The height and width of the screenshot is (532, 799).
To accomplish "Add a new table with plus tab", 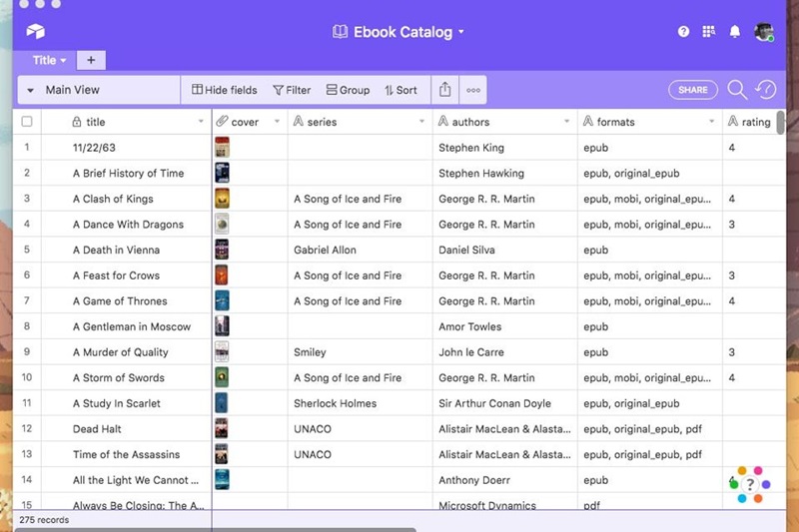I will click(91, 60).
